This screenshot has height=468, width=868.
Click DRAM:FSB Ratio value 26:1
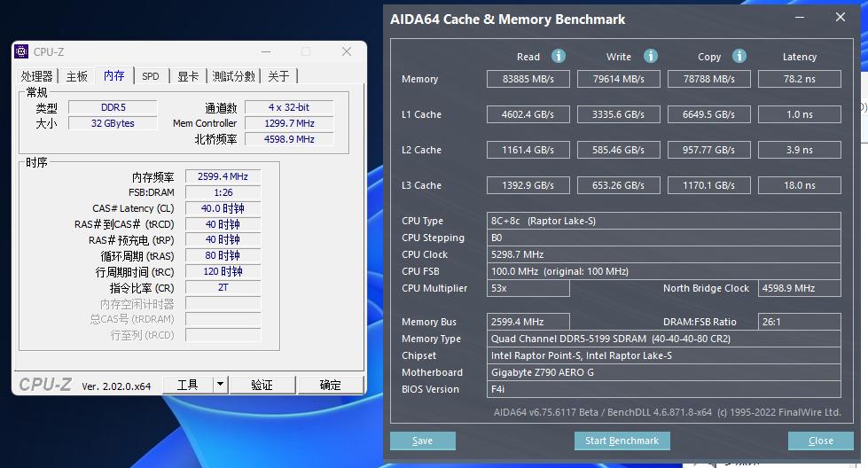800,322
